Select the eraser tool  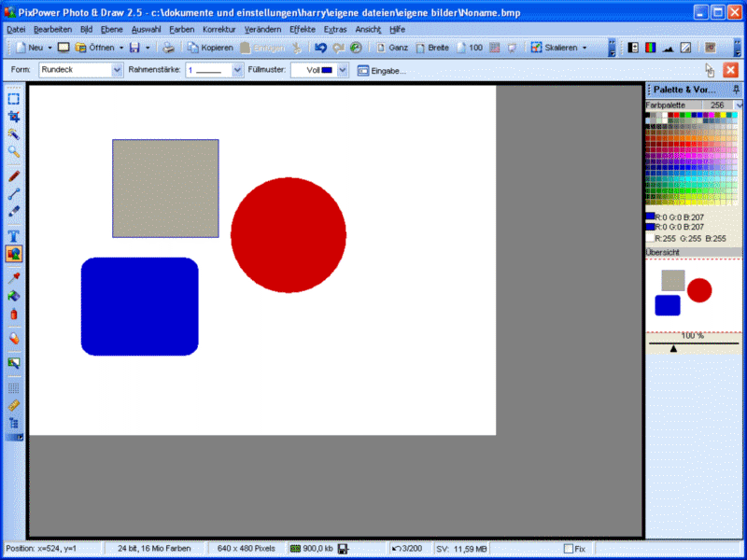click(14, 339)
